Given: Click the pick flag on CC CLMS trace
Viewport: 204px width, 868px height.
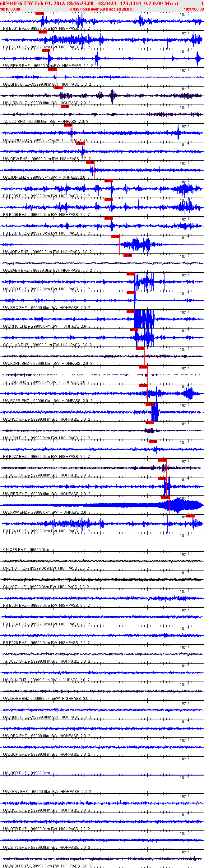Looking at the screenshot, I should point(134,330).
